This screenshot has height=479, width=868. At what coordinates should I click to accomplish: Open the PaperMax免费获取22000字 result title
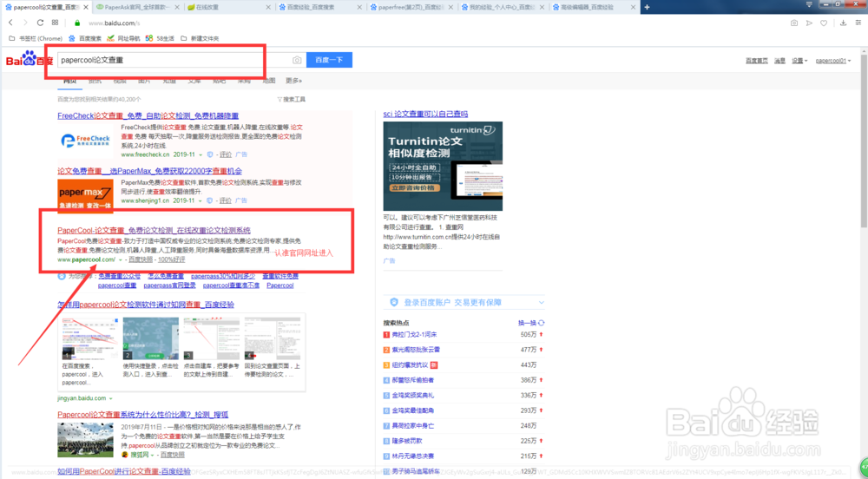(x=149, y=171)
